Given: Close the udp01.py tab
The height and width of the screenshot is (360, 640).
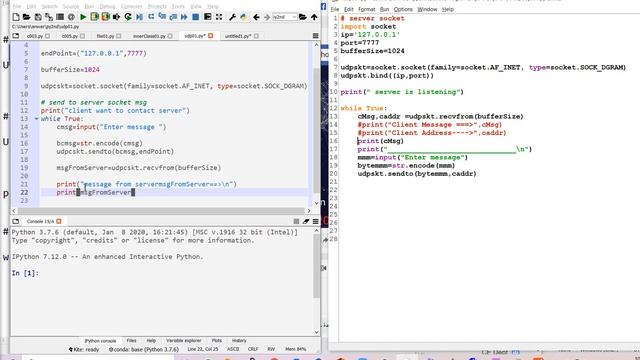Looking at the screenshot, I should 211,36.
